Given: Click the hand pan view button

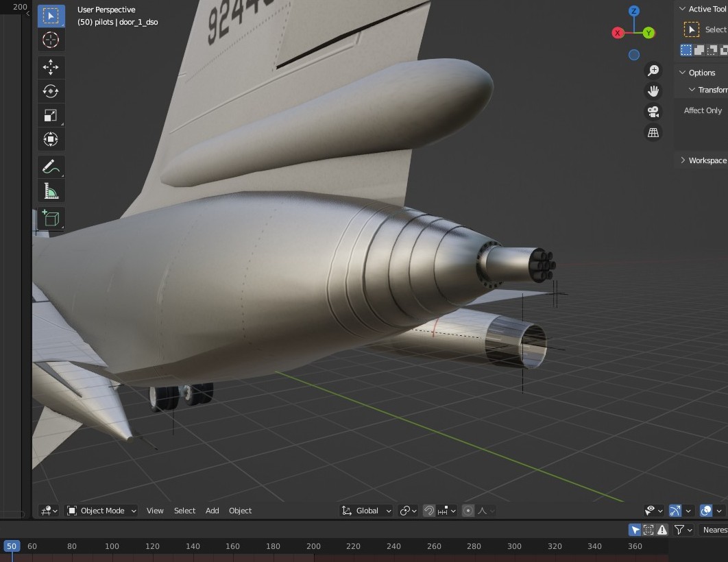Looking at the screenshot, I should pyautogui.click(x=653, y=91).
